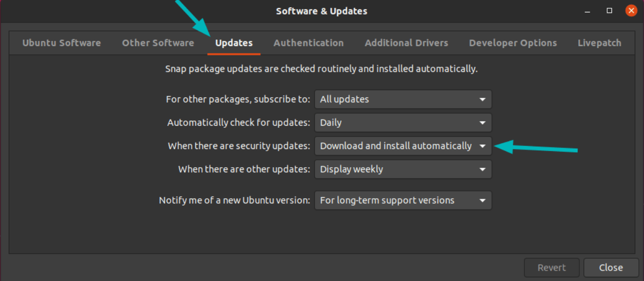Open the Livepatch tab
644x281 pixels.
(x=599, y=43)
